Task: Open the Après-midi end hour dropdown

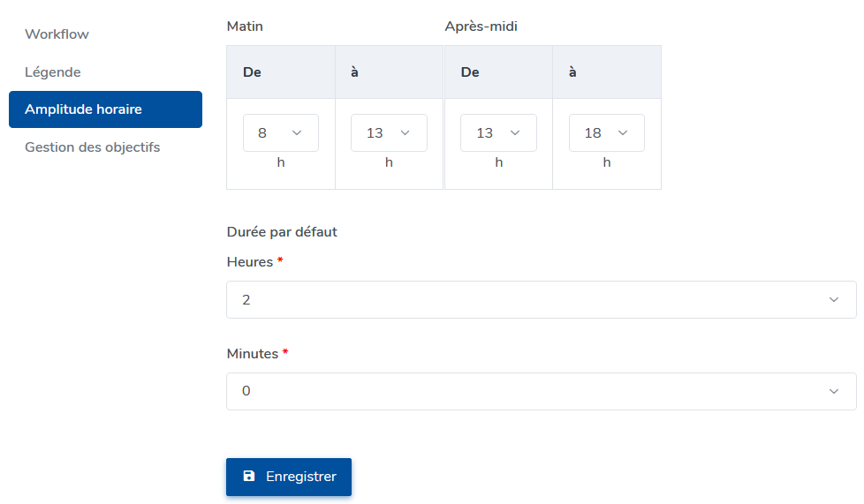Action: (606, 133)
